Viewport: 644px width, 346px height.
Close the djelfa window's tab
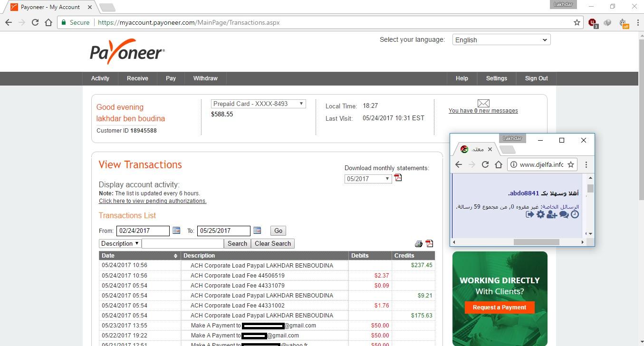[x=490, y=149]
